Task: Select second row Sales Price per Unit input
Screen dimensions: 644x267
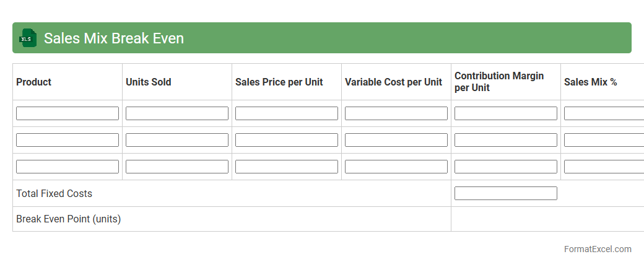Action: (x=287, y=140)
